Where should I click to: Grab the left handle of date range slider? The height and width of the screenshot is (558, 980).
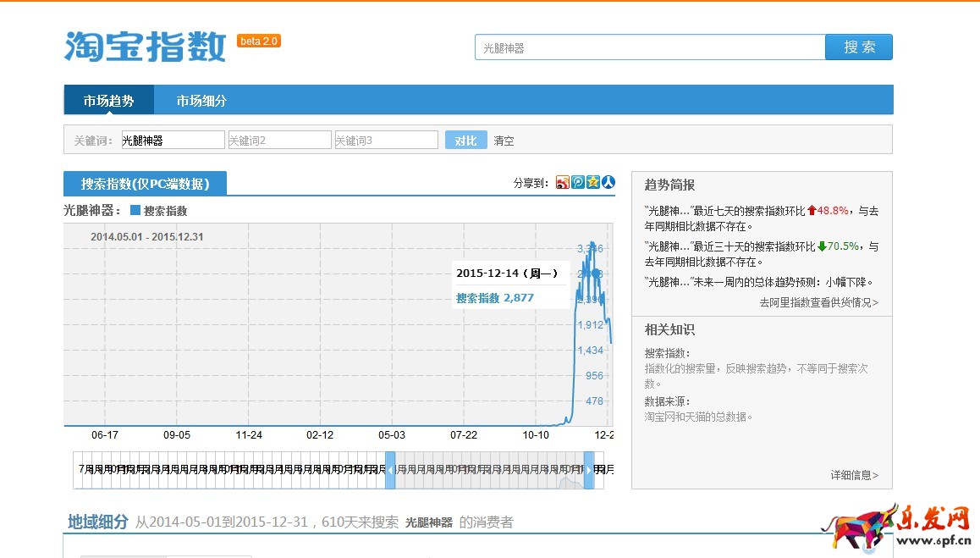(390, 470)
